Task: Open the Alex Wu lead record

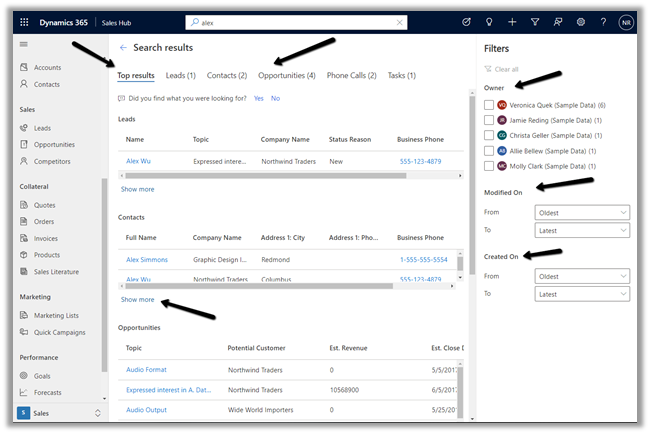Action: [137, 161]
